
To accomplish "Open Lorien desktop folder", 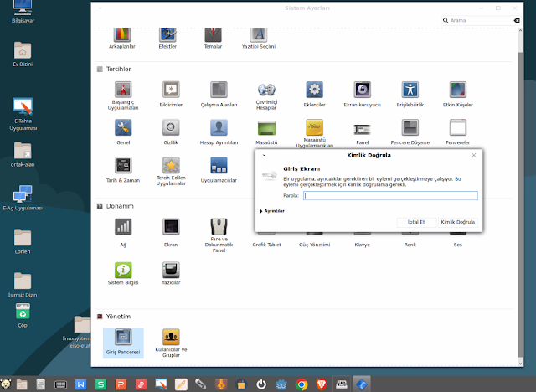I will click(x=23, y=241).
